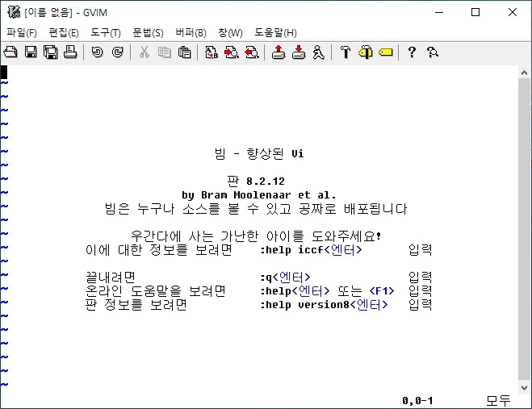Click the Undo toolbar icon
Viewport: 532px width, 409px height.
click(x=98, y=52)
